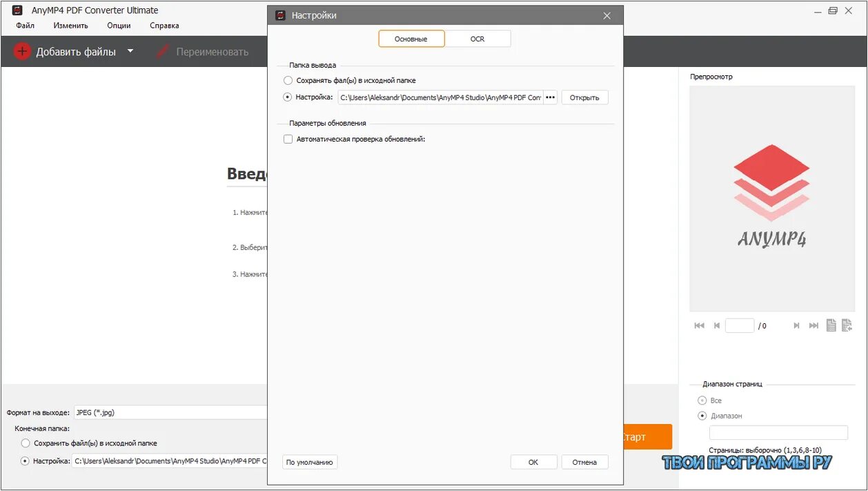This screenshot has width=868, height=491.
Task: Click the multi-page view icon
Action: tap(847, 325)
